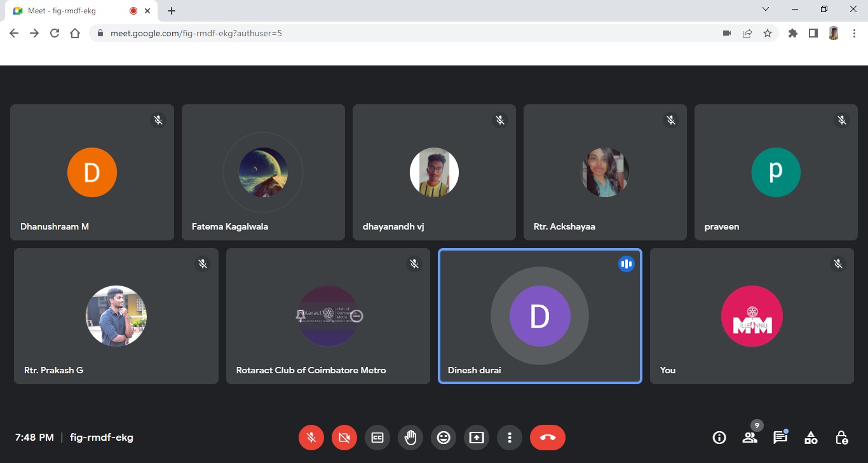Viewport: 868px width, 463px height.
Task: Toggle closed captions button
Action: 377,438
